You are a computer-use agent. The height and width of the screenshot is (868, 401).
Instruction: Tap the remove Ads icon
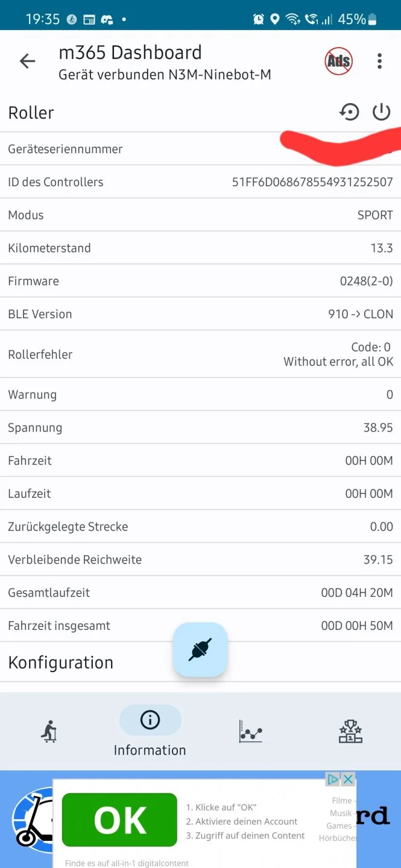(x=338, y=61)
